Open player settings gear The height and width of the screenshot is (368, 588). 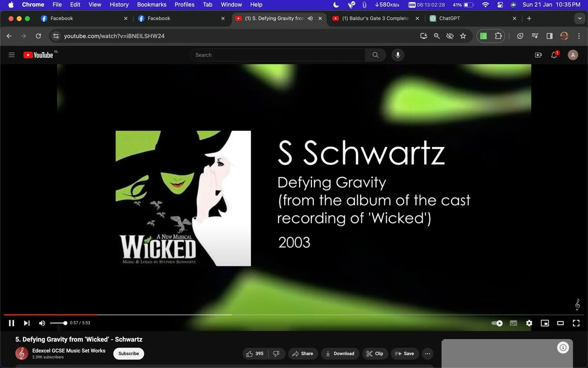pyautogui.click(x=529, y=323)
